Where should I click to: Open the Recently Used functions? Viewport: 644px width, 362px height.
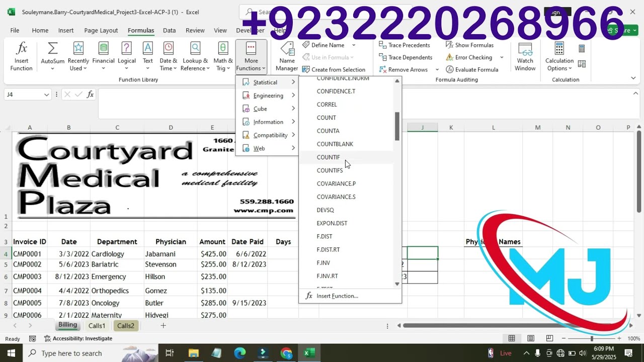(78, 56)
